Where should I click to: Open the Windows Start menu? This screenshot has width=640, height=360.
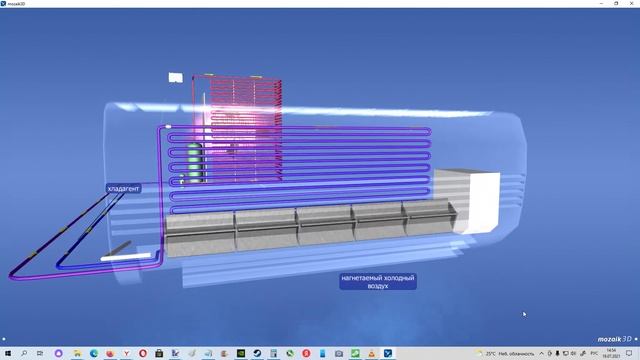[x=8, y=353]
